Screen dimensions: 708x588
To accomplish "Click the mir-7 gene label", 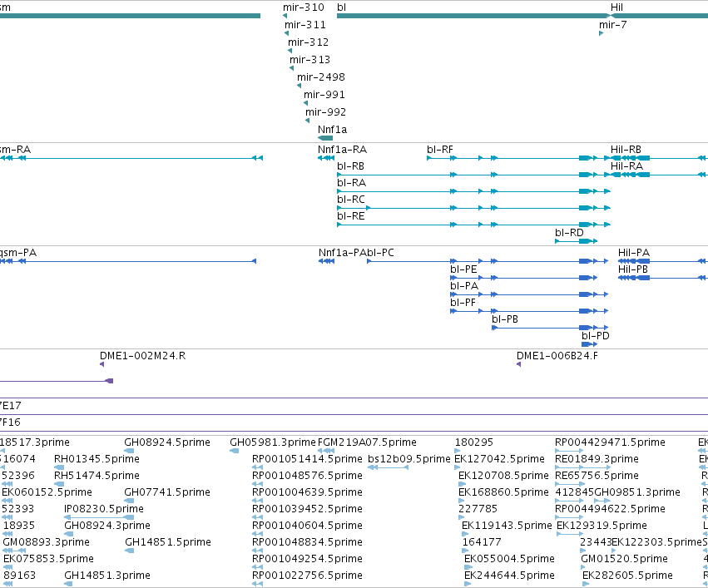I will (612, 25).
